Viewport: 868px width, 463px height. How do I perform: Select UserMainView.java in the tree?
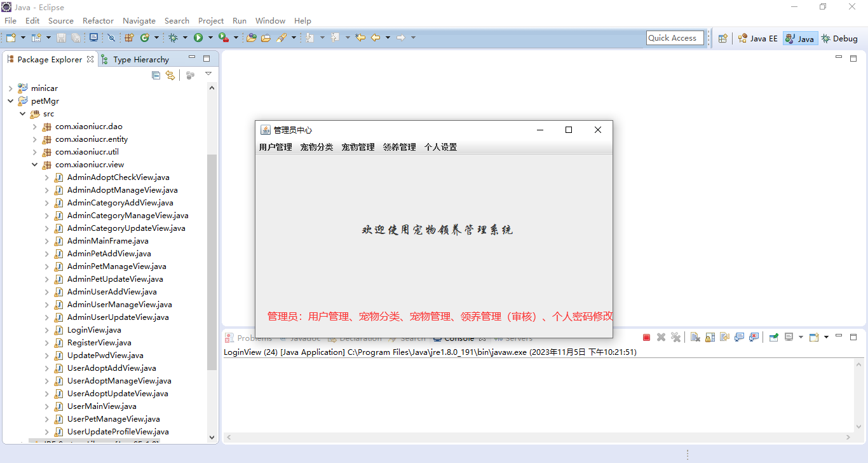point(102,406)
